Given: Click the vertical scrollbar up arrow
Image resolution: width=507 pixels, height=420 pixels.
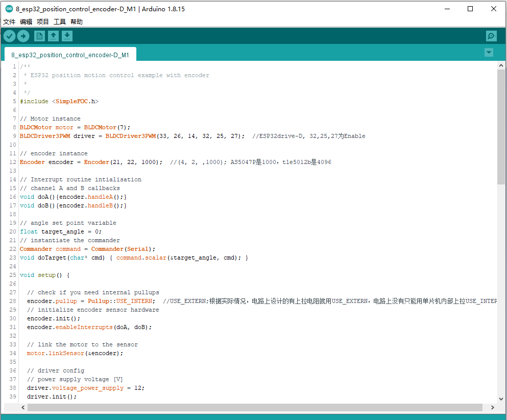Looking at the screenshot, I should [501, 64].
